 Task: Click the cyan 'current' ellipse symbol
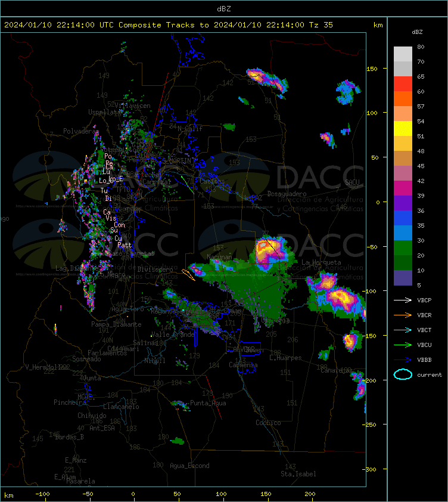click(x=403, y=374)
